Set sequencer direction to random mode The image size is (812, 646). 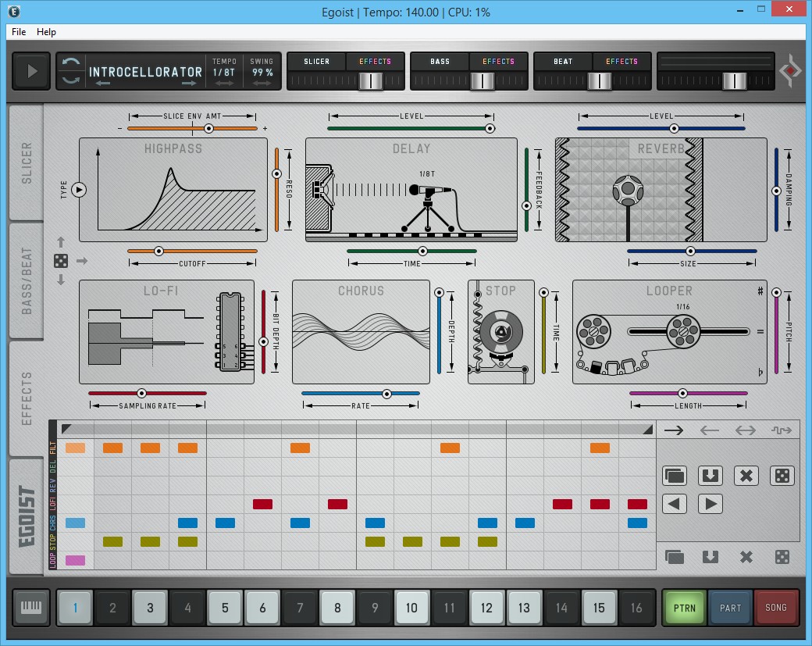[781, 430]
